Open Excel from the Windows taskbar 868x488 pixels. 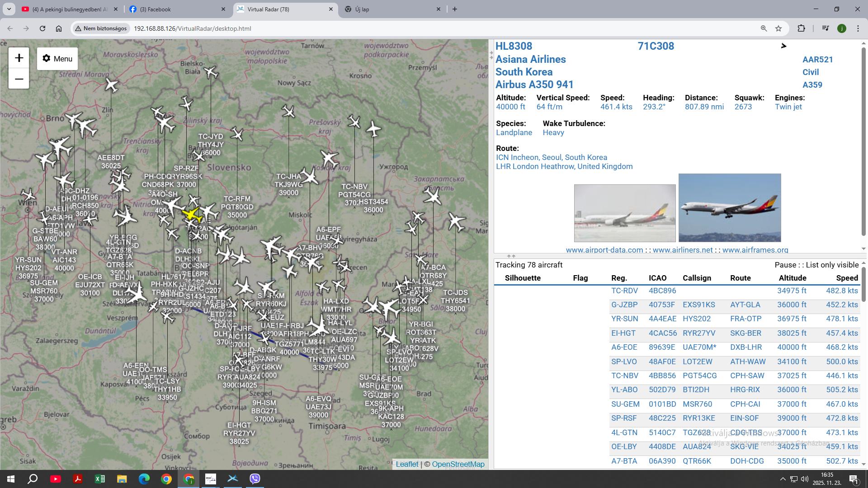[x=99, y=479]
